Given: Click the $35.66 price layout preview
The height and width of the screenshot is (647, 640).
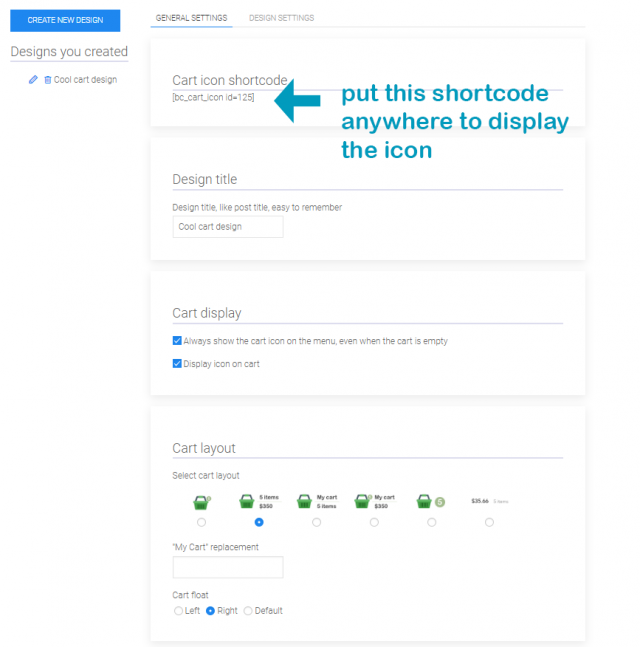Looking at the screenshot, I should pyautogui.click(x=490, y=501).
